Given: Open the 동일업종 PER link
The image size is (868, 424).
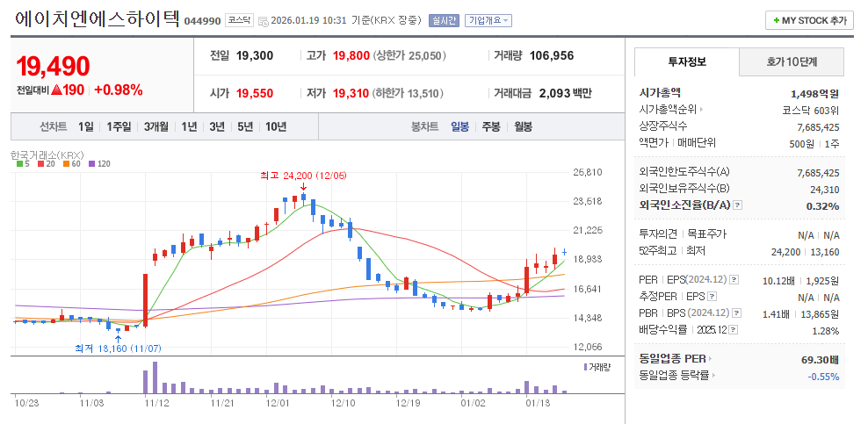Looking at the screenshot, I should 676,359.
